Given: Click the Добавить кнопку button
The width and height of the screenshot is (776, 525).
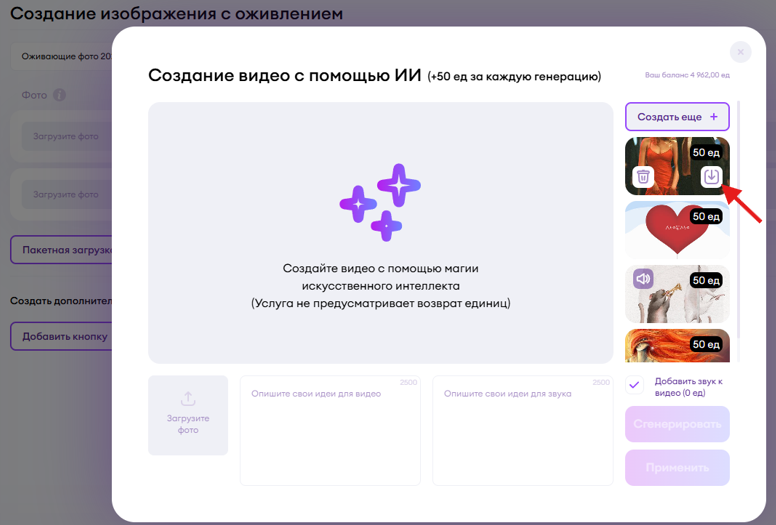Looking at the screenshot, I should (x=62, y=336).
